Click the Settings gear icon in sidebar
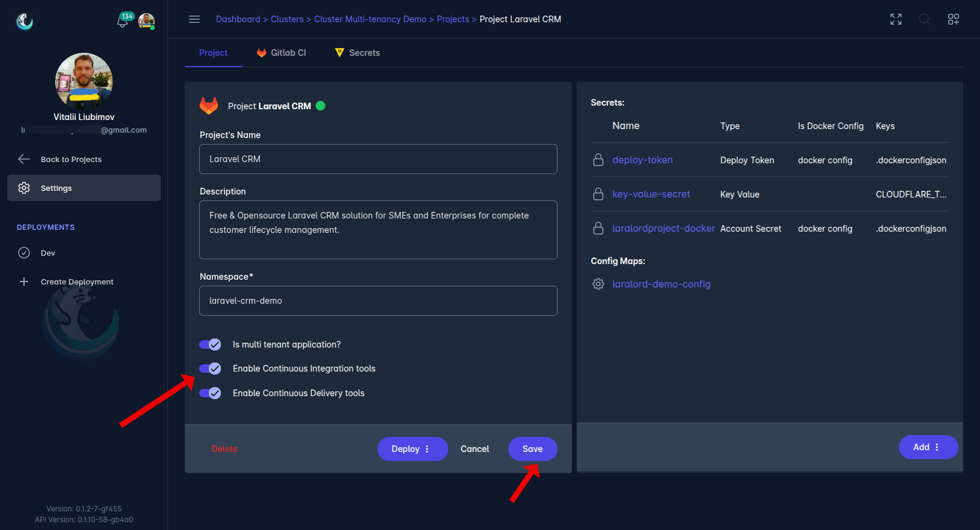The height and width of the screenshot is (530, 980). (x=24, y=188)
